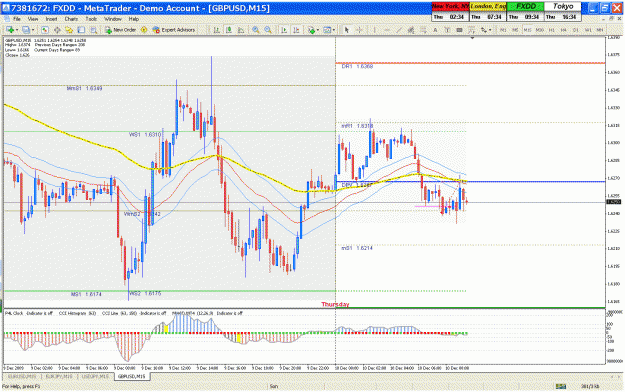Toggle Expert Advisors on or off

[174, 30]
